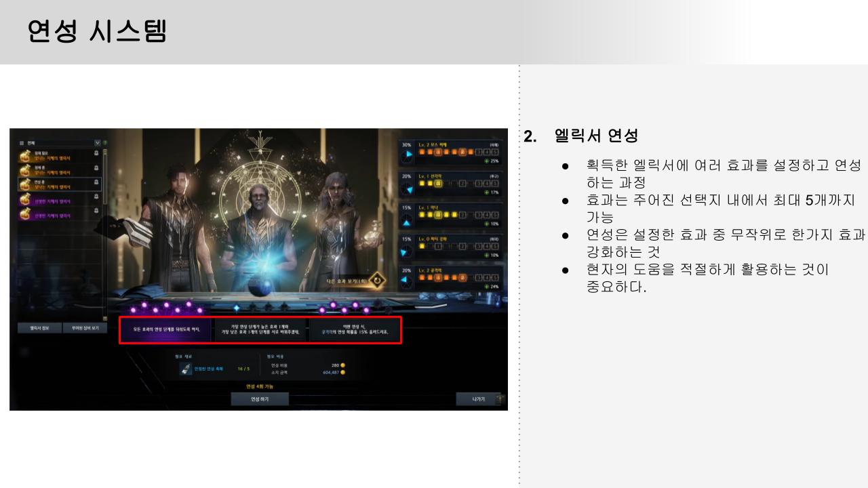
Task: Click pie icon of Lv. 0 row
Action: tap(407, 251)
